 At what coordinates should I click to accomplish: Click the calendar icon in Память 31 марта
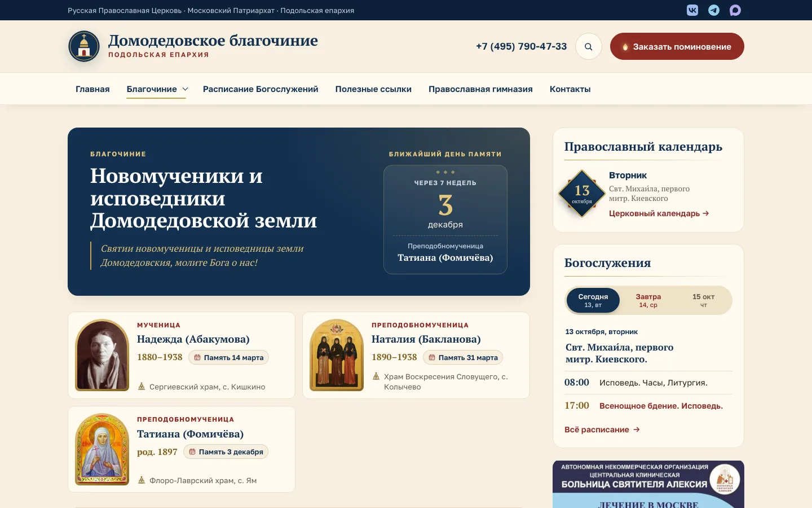tap(432, 357)
